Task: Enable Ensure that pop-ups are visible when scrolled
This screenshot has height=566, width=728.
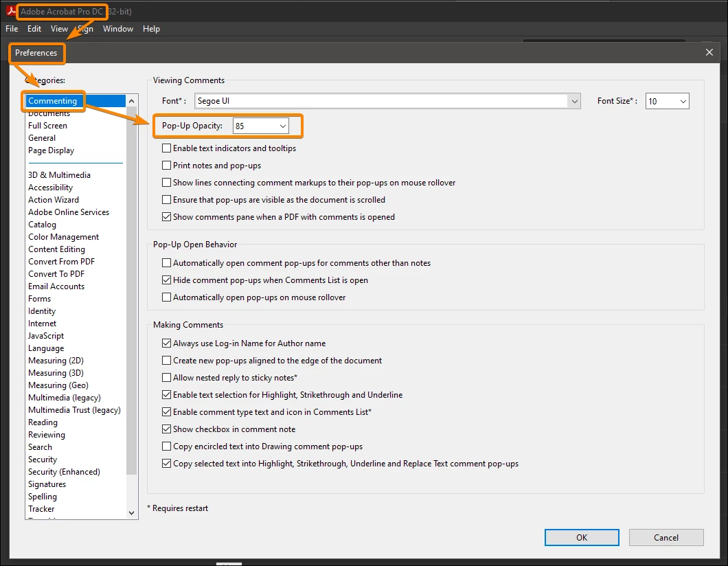Action: point(166,200)
